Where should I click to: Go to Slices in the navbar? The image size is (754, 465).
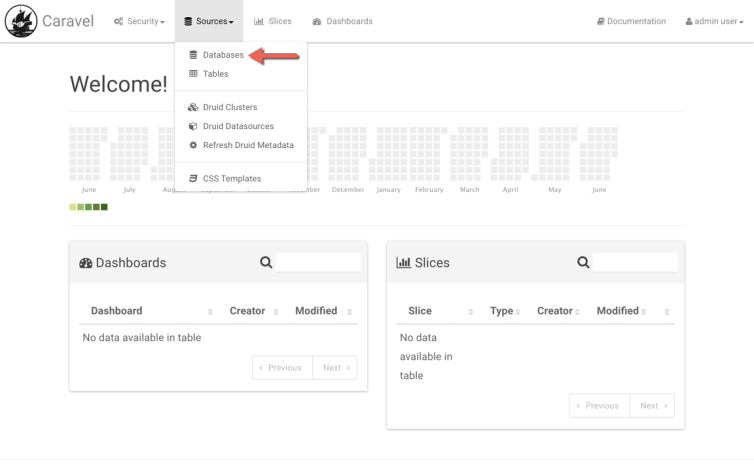coord(273,21)
